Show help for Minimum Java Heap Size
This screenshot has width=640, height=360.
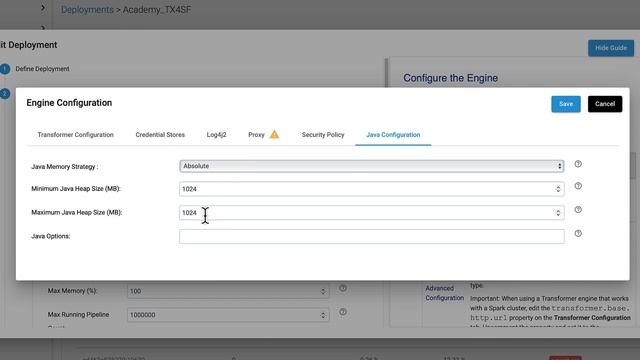[578, 186]
